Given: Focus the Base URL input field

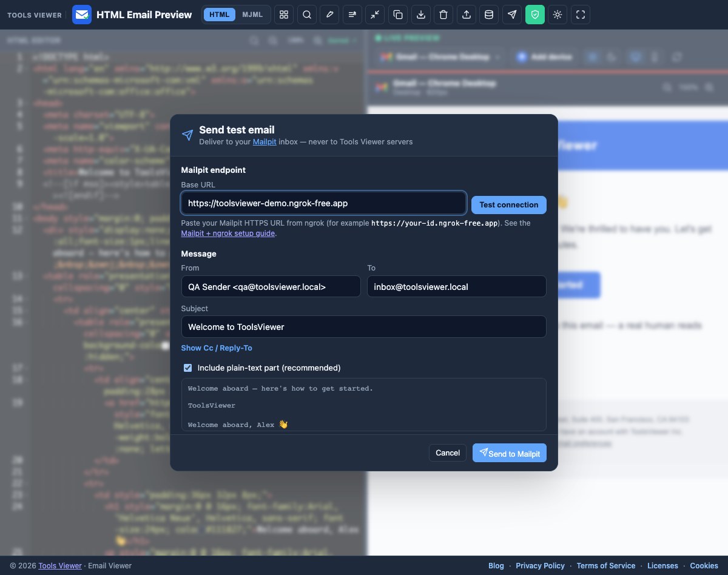Looking at the screenshot, I should coord(323,203).
